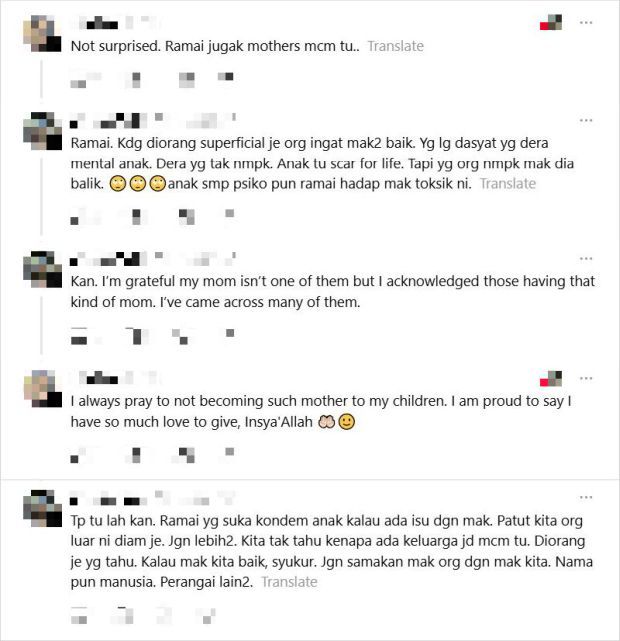
Task: Click the badge icon beside 'I always pray' comment
Action: 550,378
